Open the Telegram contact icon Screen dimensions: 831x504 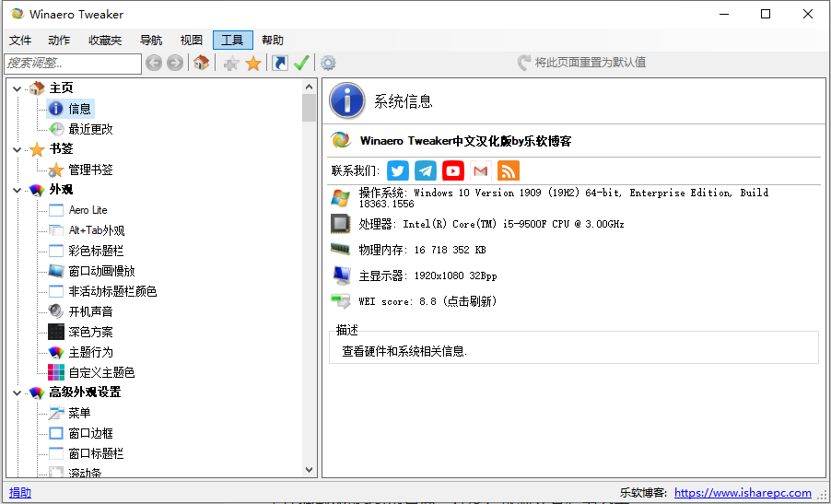425,170
